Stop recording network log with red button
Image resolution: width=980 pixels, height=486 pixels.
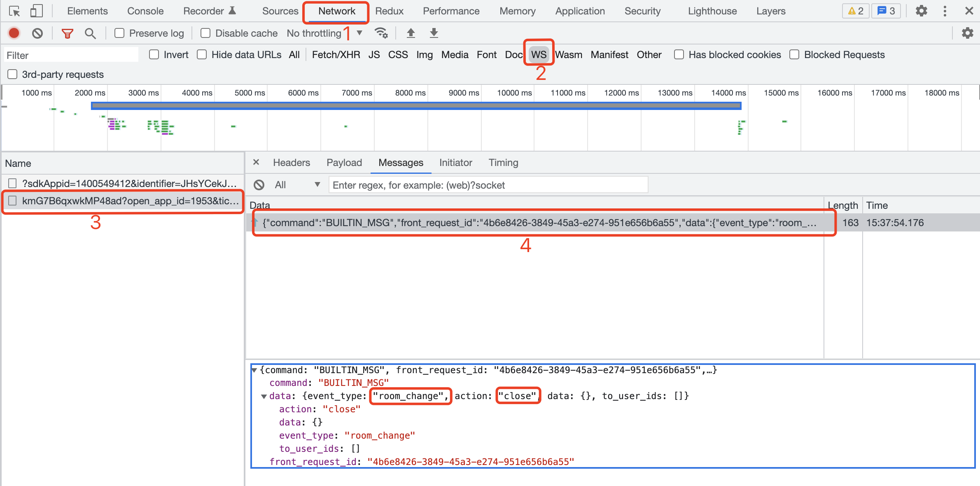point(14,33)
